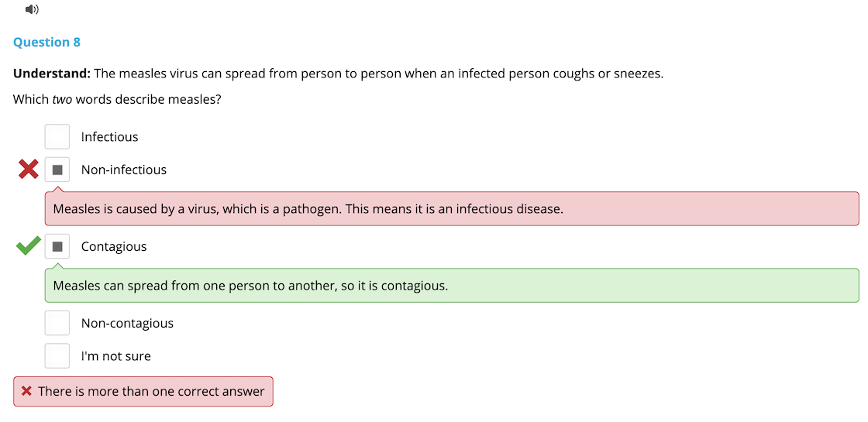Click the Question 8 heading

tap(47, 42)
